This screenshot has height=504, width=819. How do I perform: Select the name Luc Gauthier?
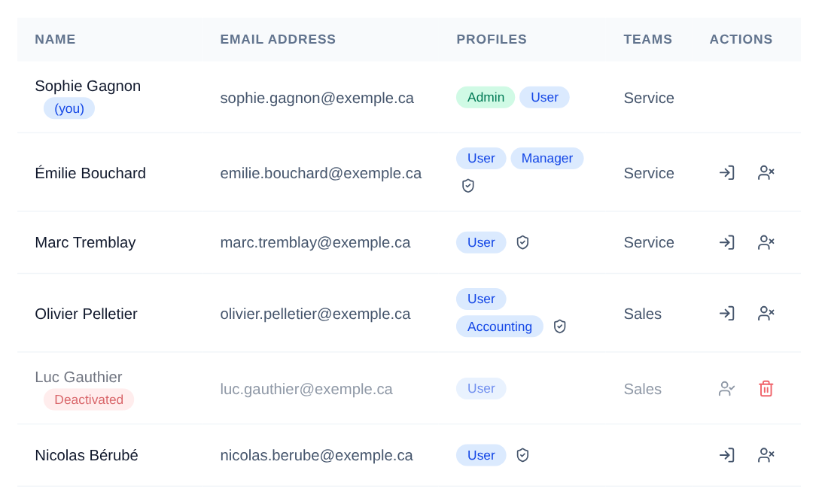coord(78,377)
